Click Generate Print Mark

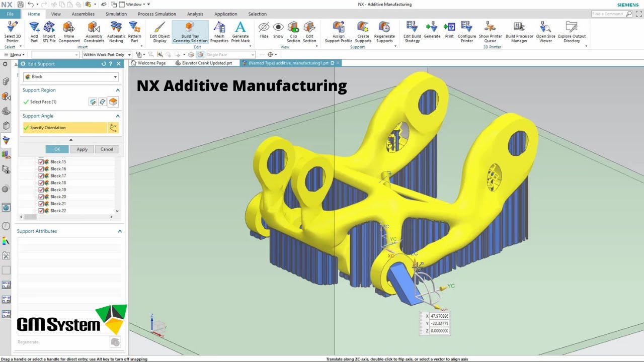point(240,32)
